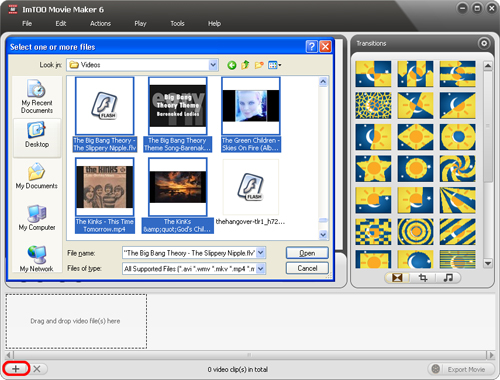Expand the Look in Videos dropdown
500x380 pixels.
pyautogui.click(x=213, y=65)
